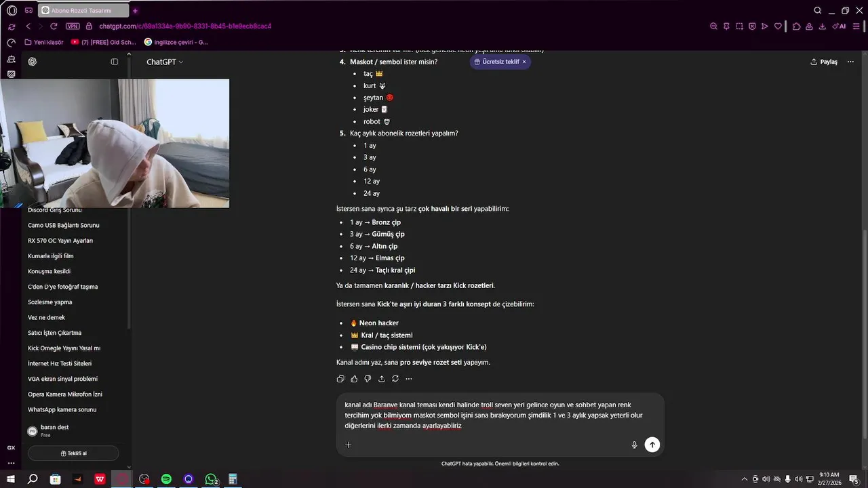
Task: Click the pin icon in the toolbar
Action: pos(726,26)
